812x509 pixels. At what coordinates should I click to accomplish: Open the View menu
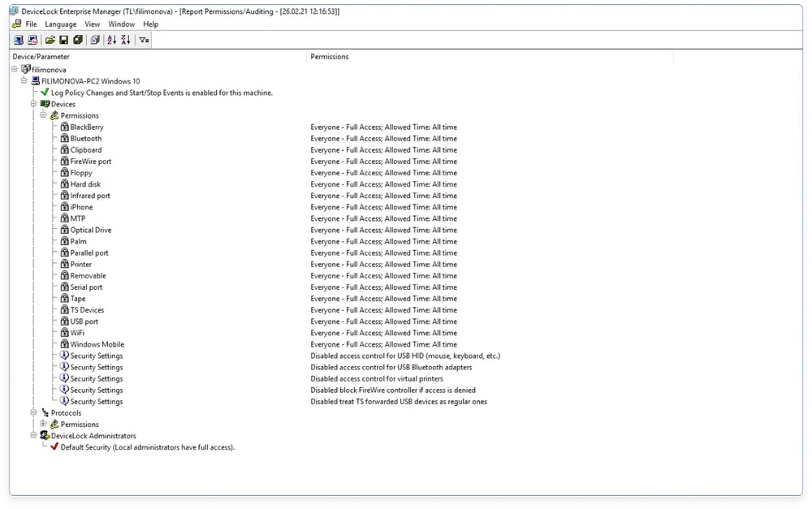(x=93, y=24)
